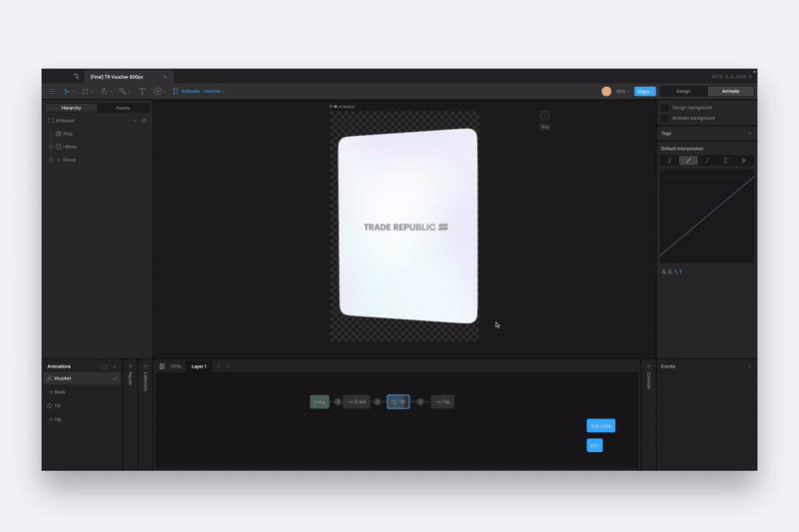Choose Cubic interpolation type
Image resolution: width=799 pixels, height=532 pixels.
point(707,161)
